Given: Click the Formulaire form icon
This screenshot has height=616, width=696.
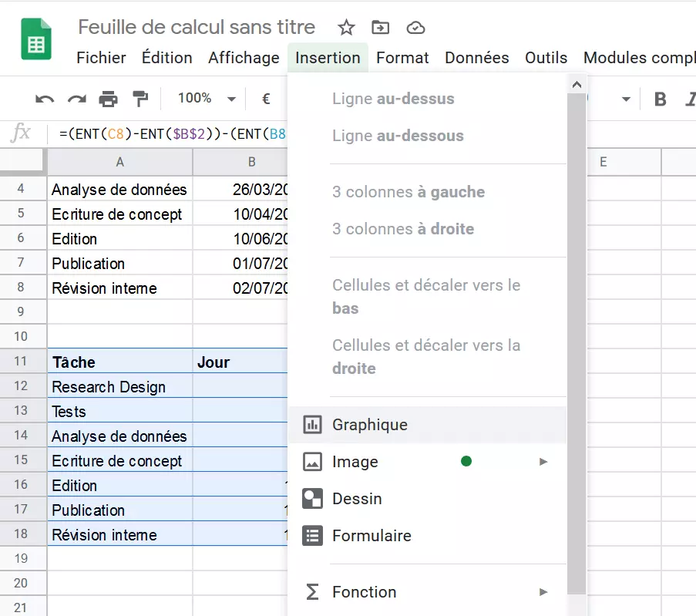Looking at the screenshot, I should pyautogui.click(x=312, y=536).
